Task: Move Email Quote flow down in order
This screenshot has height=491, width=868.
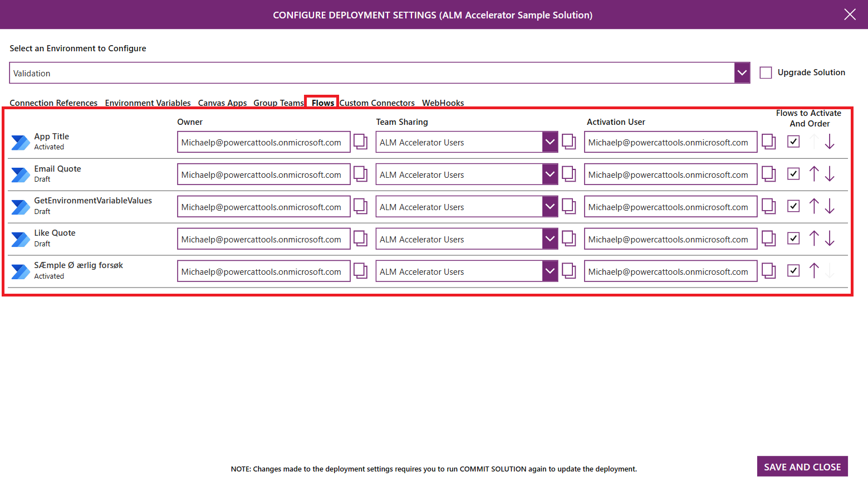Action: coord(830,174)
